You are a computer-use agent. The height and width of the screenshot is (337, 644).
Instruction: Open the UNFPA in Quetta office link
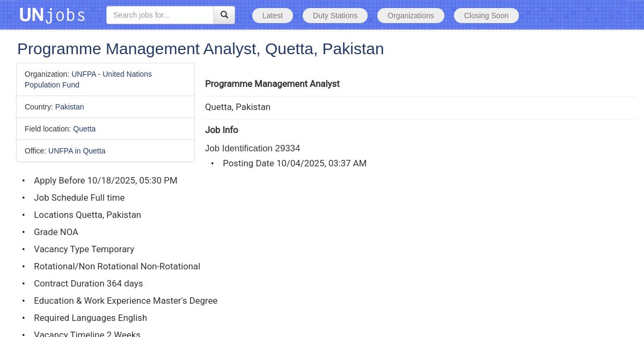point(77,151)
